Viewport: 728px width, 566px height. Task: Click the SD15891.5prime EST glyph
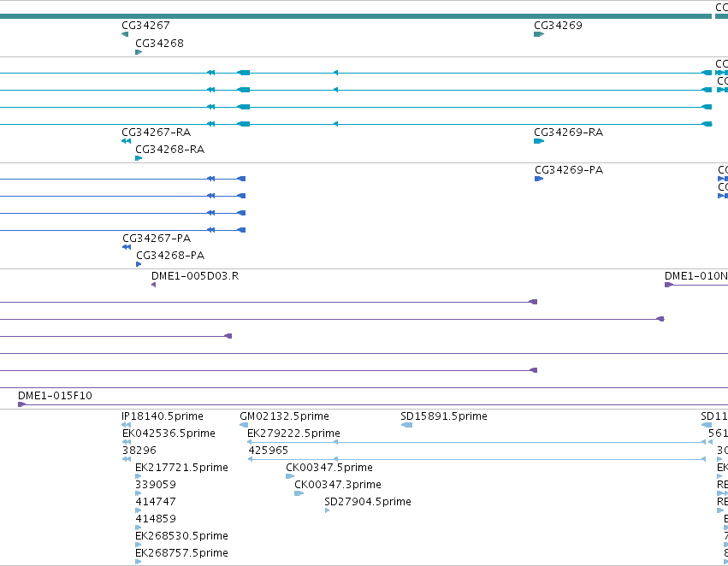(x=406, y=425)
